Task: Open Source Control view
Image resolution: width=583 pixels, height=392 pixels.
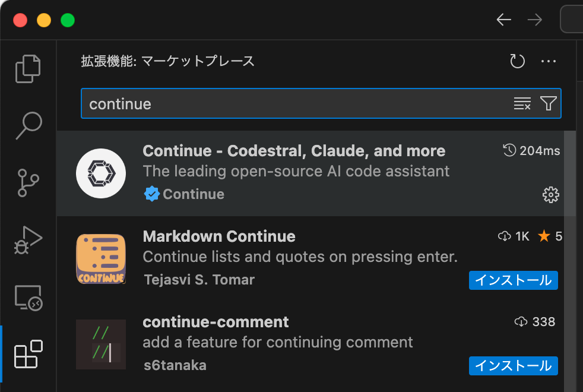Action: point(28,182)
